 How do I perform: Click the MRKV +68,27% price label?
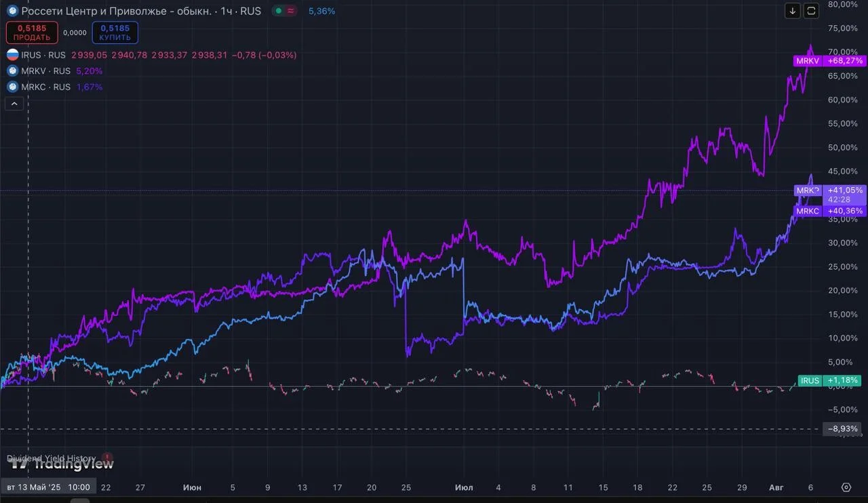tap(829, 60)
